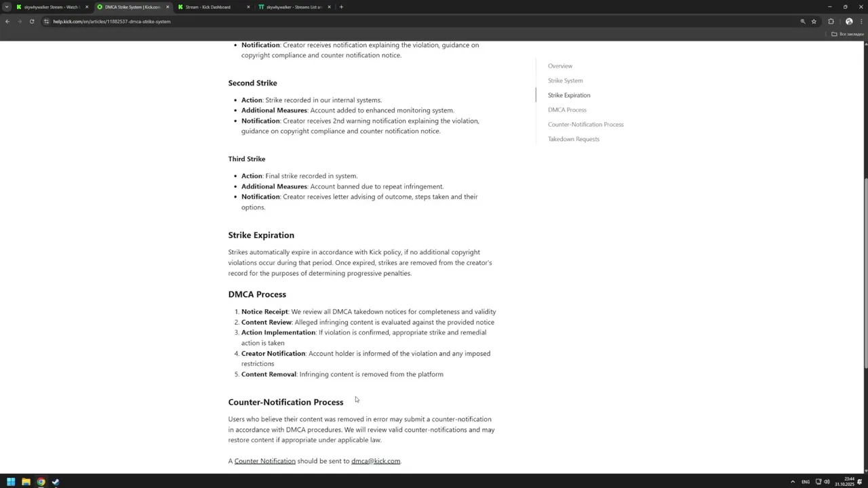Jump to Overview in the table of contents
The height and width of the screenshot is (488, 868).
tap(560, 66)
